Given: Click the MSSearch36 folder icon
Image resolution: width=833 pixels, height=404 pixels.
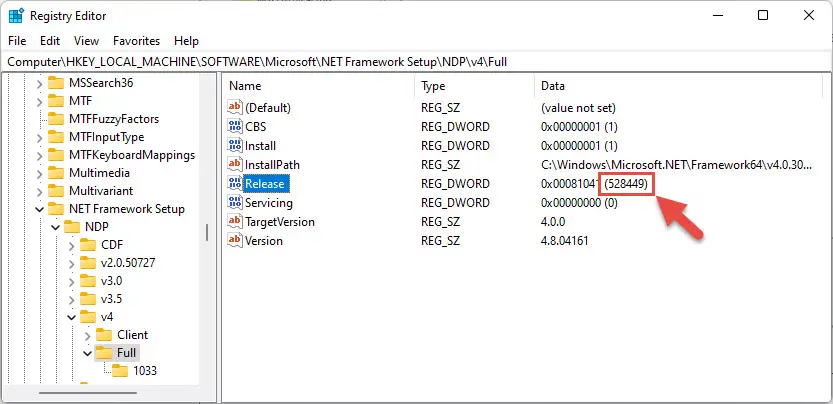Looking at the screenshot, I should tap(56, 83).
